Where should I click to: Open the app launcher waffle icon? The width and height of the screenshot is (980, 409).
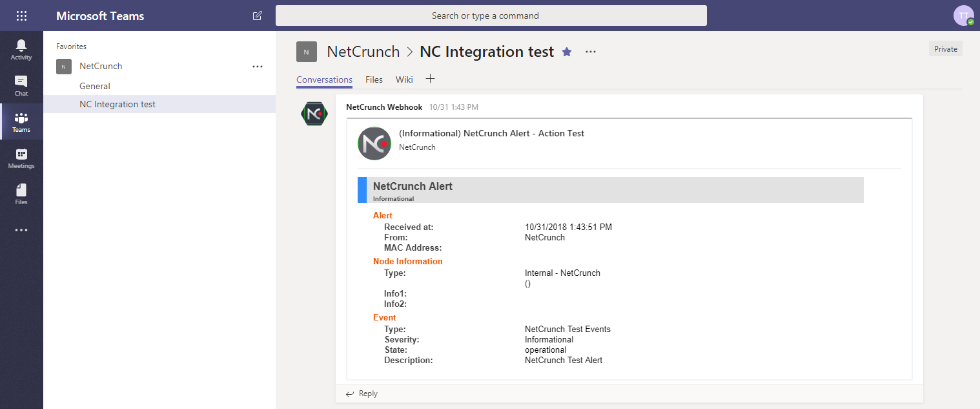(x=21, y=16)
